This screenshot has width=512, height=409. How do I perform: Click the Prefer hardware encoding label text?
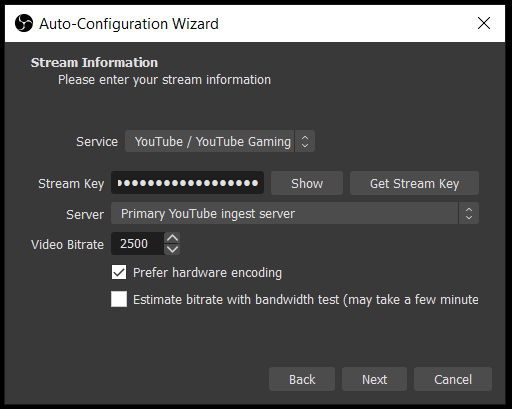(x=207, y=273)
